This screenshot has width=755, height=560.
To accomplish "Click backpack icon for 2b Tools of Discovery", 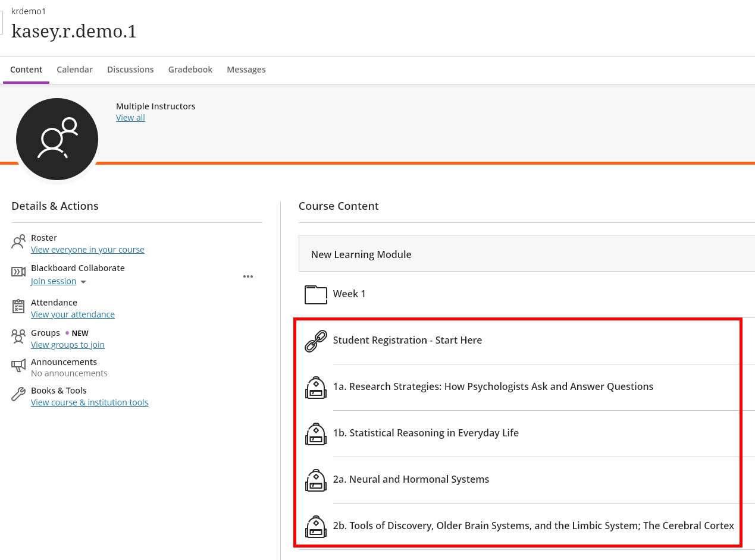I will coord(316,527).
